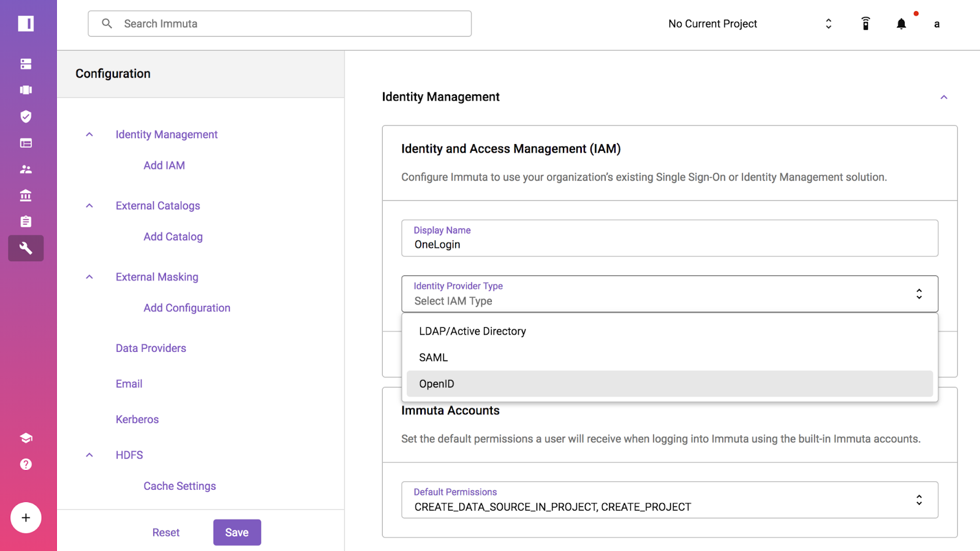Open the Admin users icon
Viewport: 980px width, 551px height.
pos(26,169)
